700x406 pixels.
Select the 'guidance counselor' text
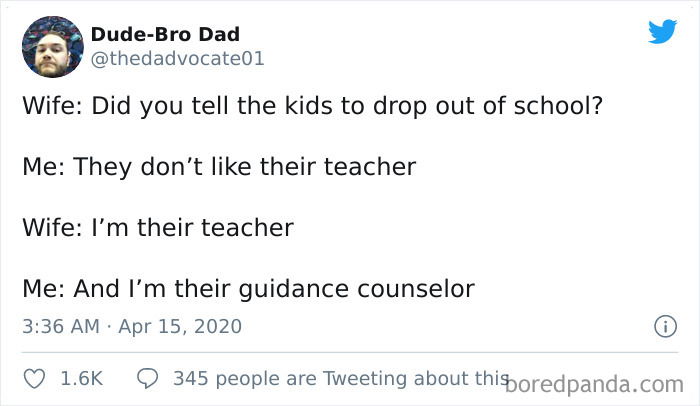[356, 289]
